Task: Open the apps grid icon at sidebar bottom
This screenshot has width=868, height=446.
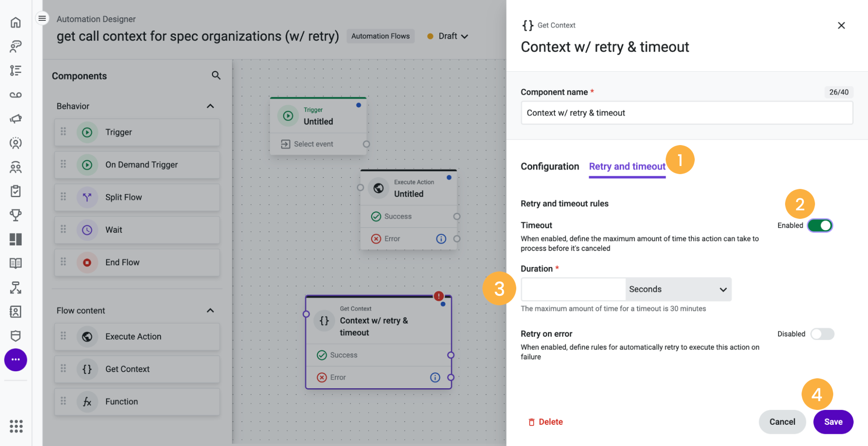Action: pyautogui.click(x=16, y=426)
